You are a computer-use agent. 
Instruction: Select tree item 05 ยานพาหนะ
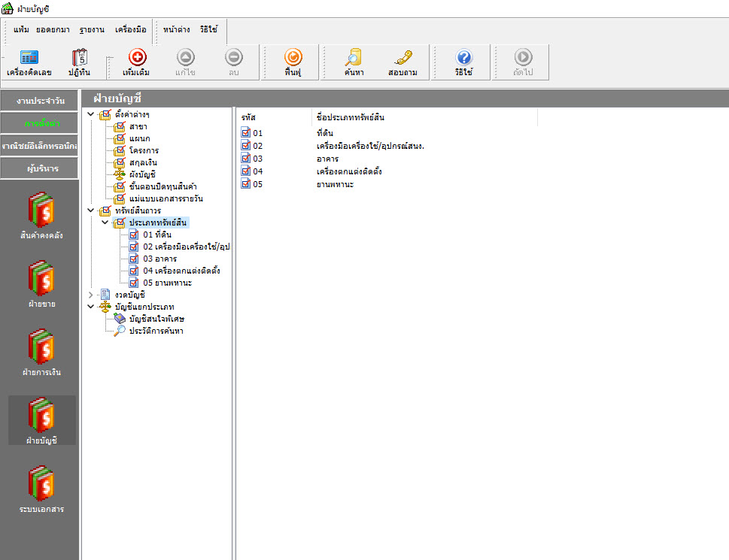click(167, 283)
